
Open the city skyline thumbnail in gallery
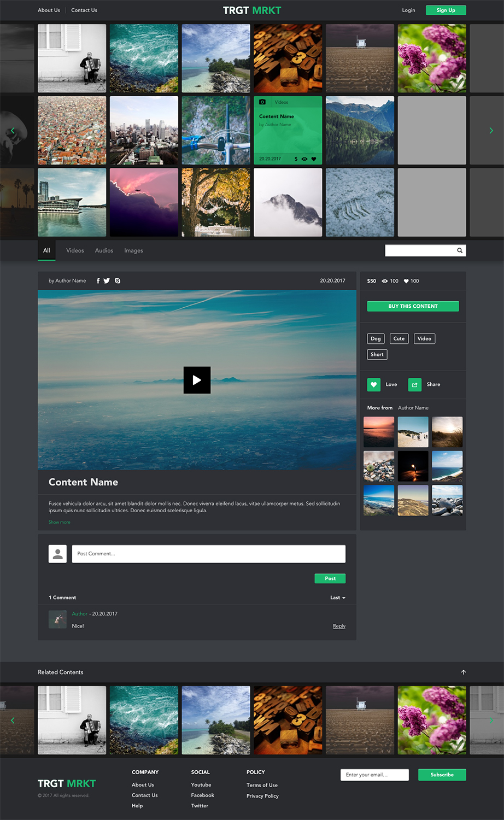[x=144, y=130]
